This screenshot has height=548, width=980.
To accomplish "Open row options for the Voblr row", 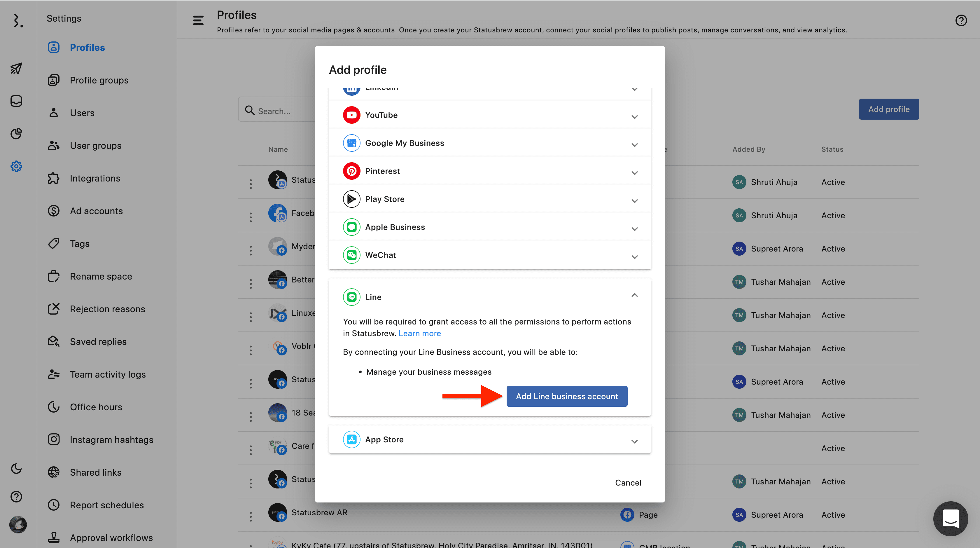I will click(251, 350).
